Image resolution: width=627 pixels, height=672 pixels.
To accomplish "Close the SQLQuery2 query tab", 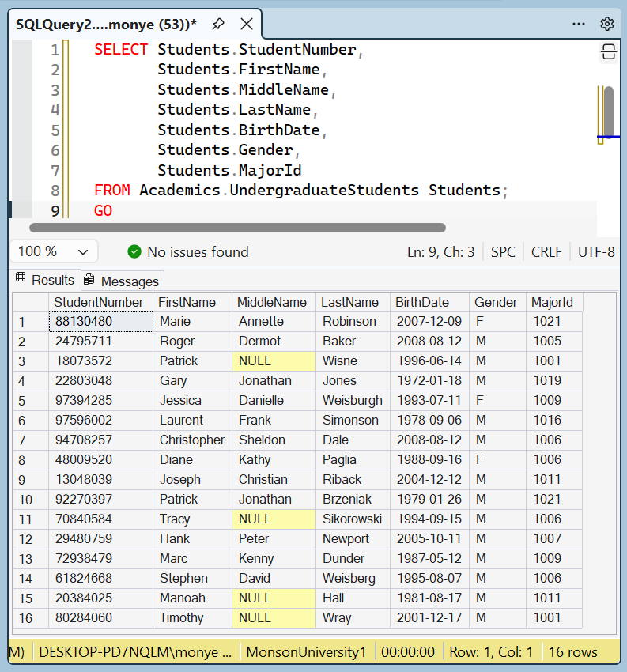I will click(x=247, y=24).
